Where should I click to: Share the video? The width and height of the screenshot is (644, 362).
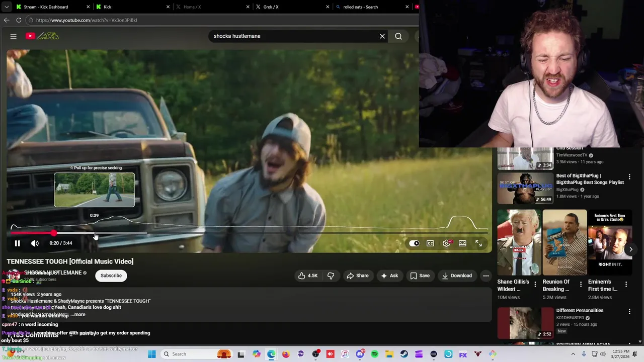pyautogui.click(x=357, y=276)
